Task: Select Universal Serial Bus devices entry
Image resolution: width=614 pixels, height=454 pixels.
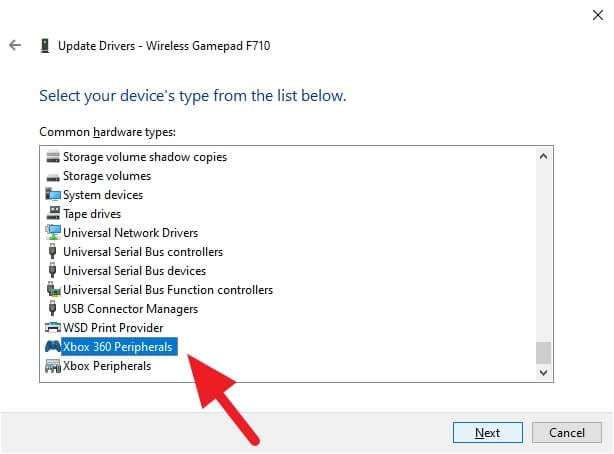Action: click(134, 271)
